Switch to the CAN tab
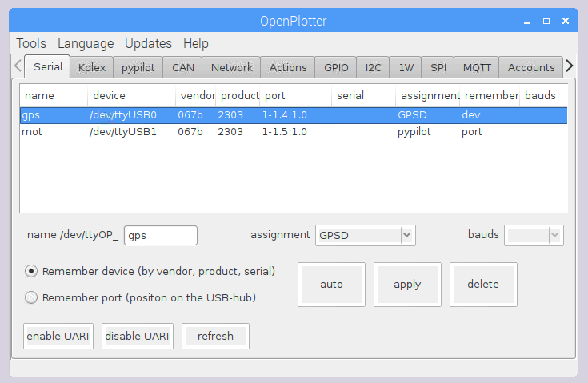This screenshot has height=383, width=588. (x=183, y=67)
